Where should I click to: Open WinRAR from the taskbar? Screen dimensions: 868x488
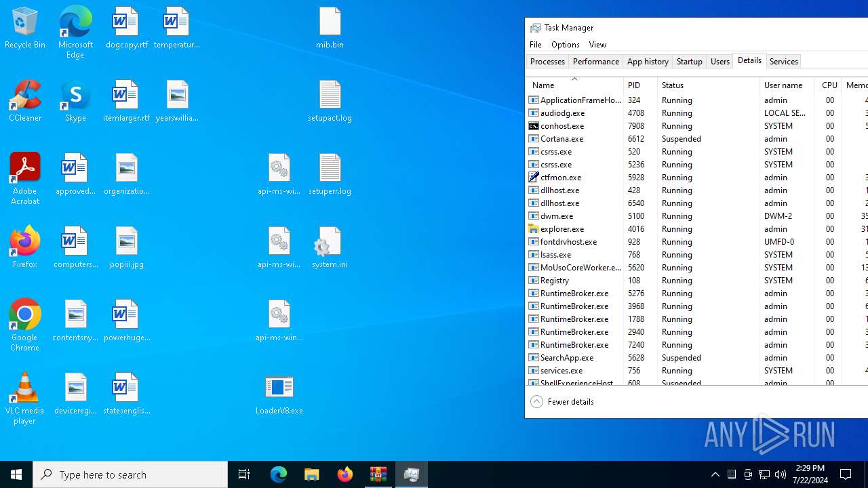click(x=378, y=474)
